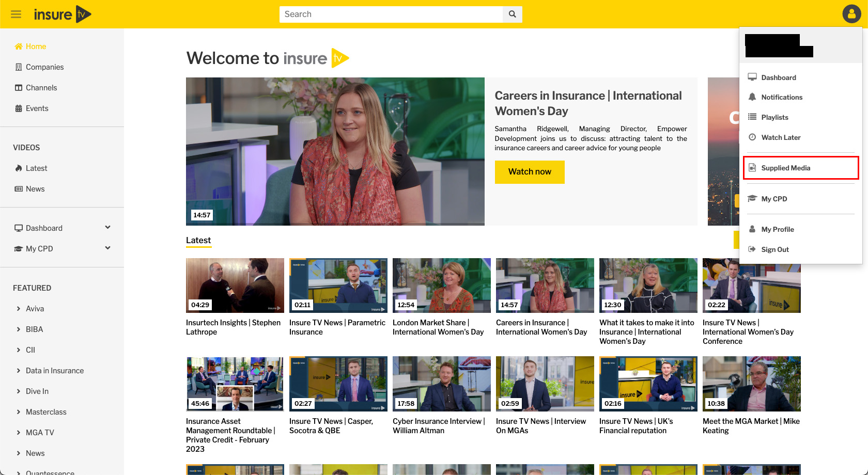Image resolution: width=868 pixels, height=475 pixels.
Task: Click the Insure TV logo
Action: pos(63,14)
